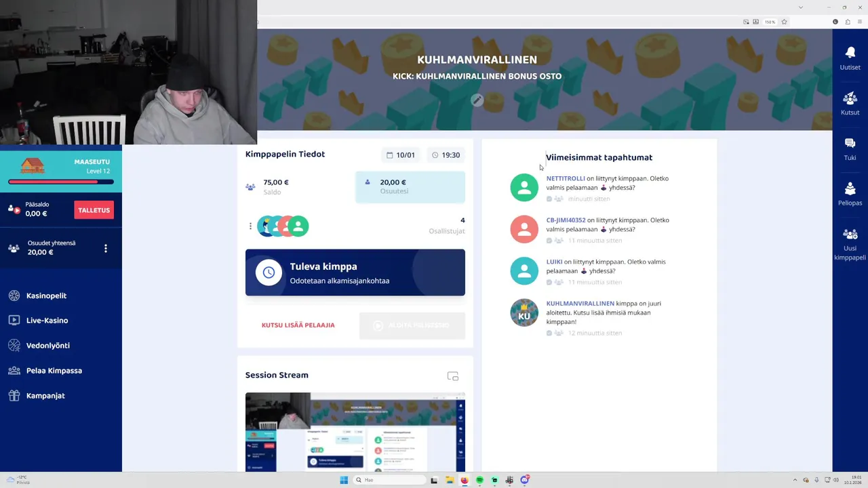Open Kasinopelit menu item
Screen dimensions: 868x488
[46, 296]
